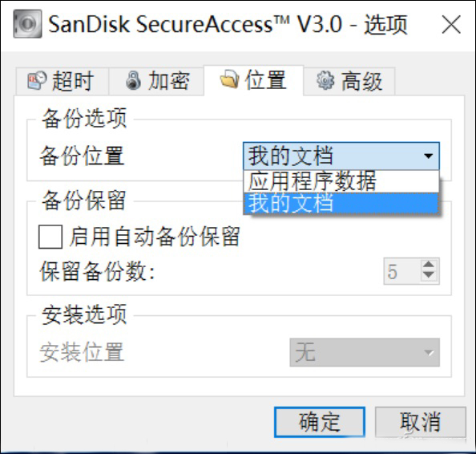Enable the 启用自动备份保留 checkbox
Screen dimensions: 476x454
[50, 237]
